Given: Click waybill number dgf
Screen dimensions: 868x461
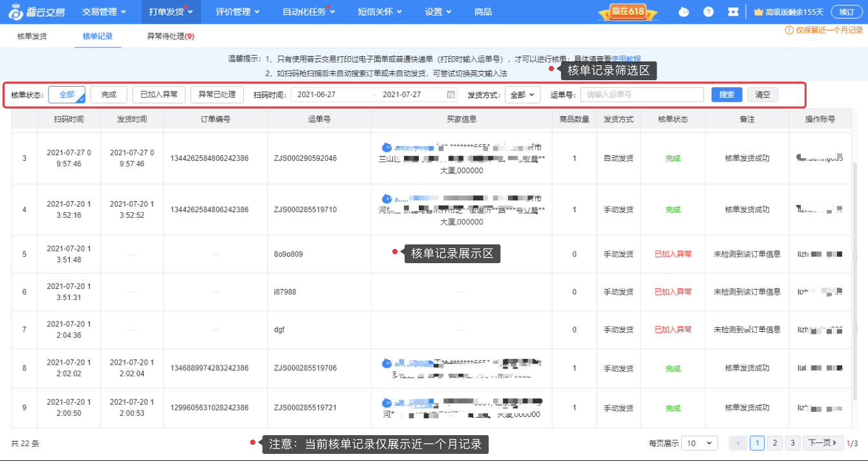Looking at the screenshot, I should click(x=279, y=330).
